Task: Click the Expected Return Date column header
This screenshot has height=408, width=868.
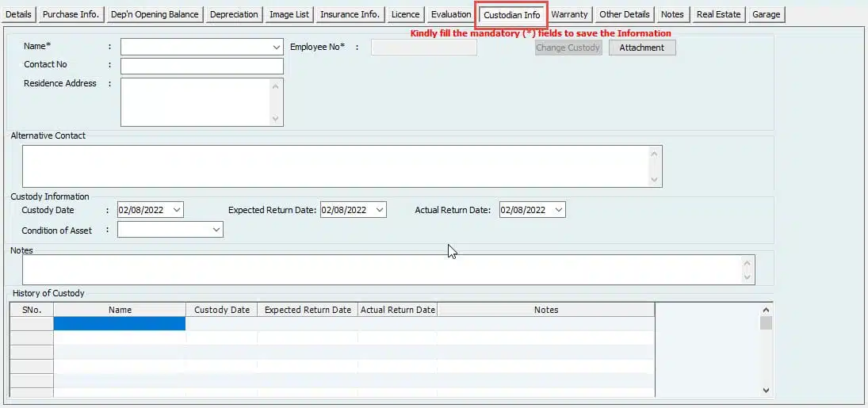Action: click(x=308, y=310)
